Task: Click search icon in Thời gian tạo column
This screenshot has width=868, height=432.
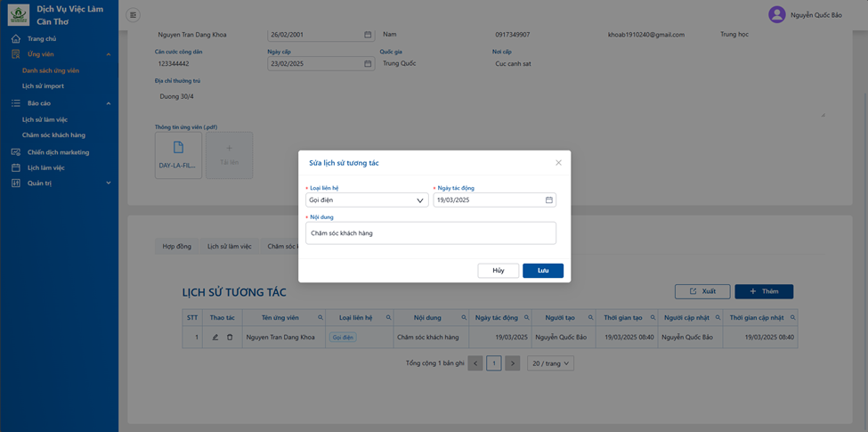Action: 653,318
